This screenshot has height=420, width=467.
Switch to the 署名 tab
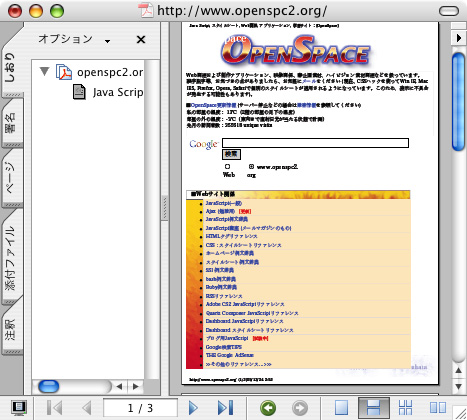point(11,123)
